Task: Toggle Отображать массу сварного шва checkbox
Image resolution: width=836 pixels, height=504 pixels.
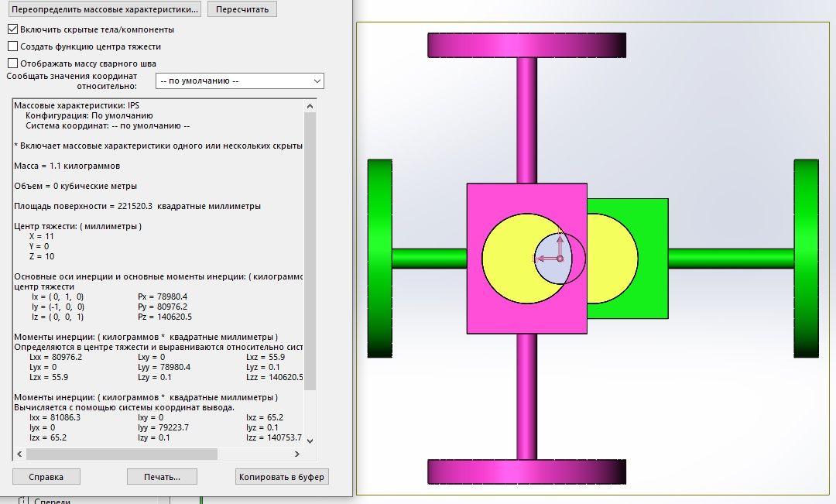Action: (12, 63)
